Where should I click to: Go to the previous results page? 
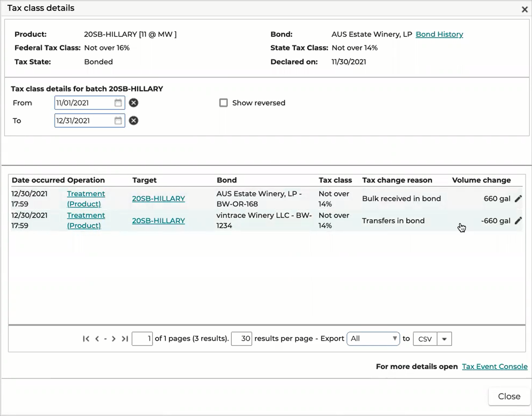pyautogui.click(x=97, y=339)
